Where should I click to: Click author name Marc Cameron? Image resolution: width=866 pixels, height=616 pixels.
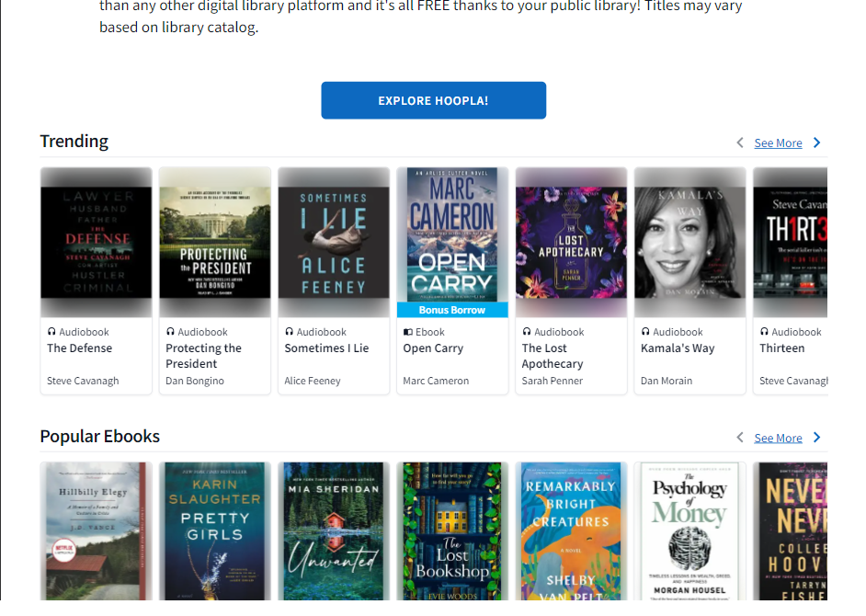[436, 381]
